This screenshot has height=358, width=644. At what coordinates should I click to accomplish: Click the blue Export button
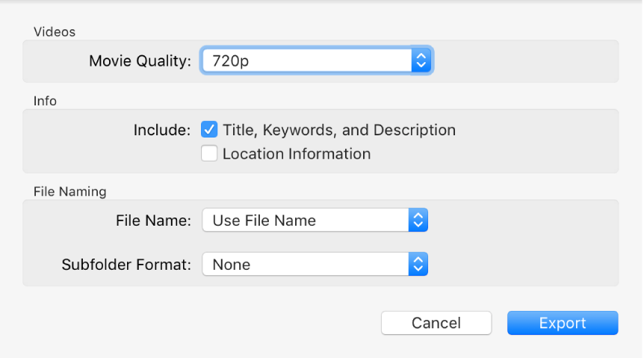click(x=563, y=323)
